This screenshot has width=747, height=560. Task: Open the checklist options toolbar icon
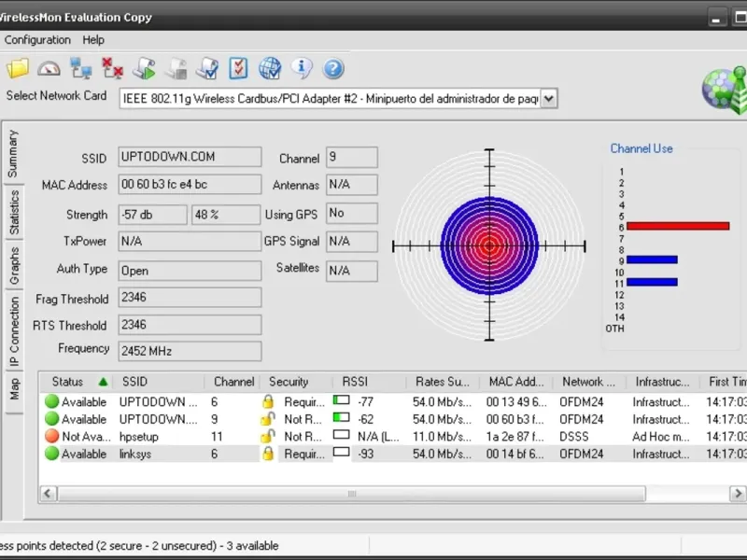(x=238, y=68)
